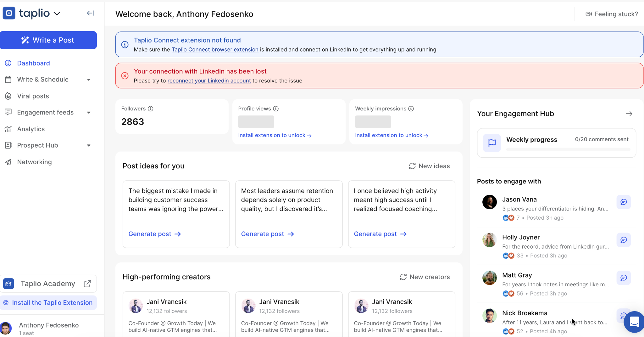Open the Taplio Connect browser extension link
The height and width of the screenshot is (337, 644).
click(215, 49)
